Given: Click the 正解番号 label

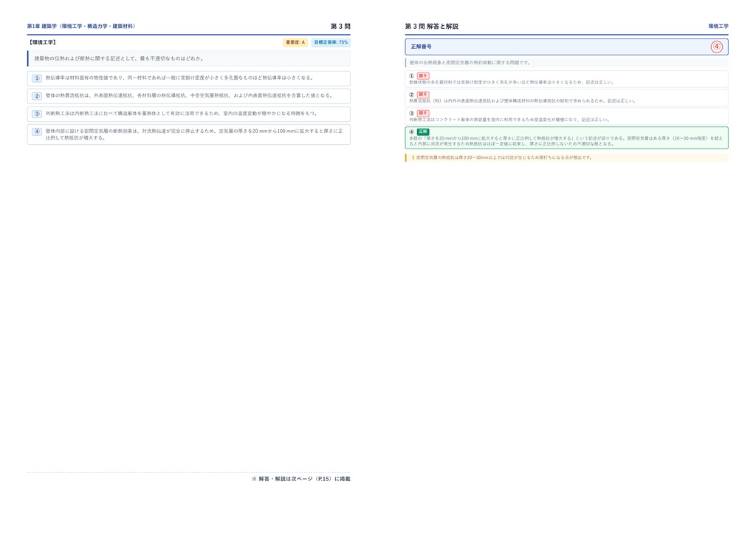Looking at the screenshot, I should click(422, 47).
